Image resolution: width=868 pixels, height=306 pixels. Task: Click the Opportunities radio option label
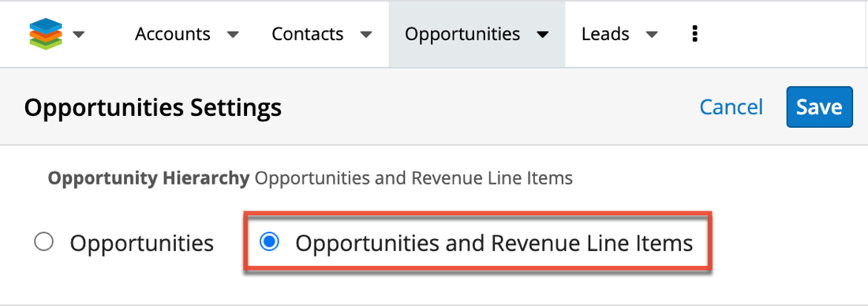pos(142,244)
